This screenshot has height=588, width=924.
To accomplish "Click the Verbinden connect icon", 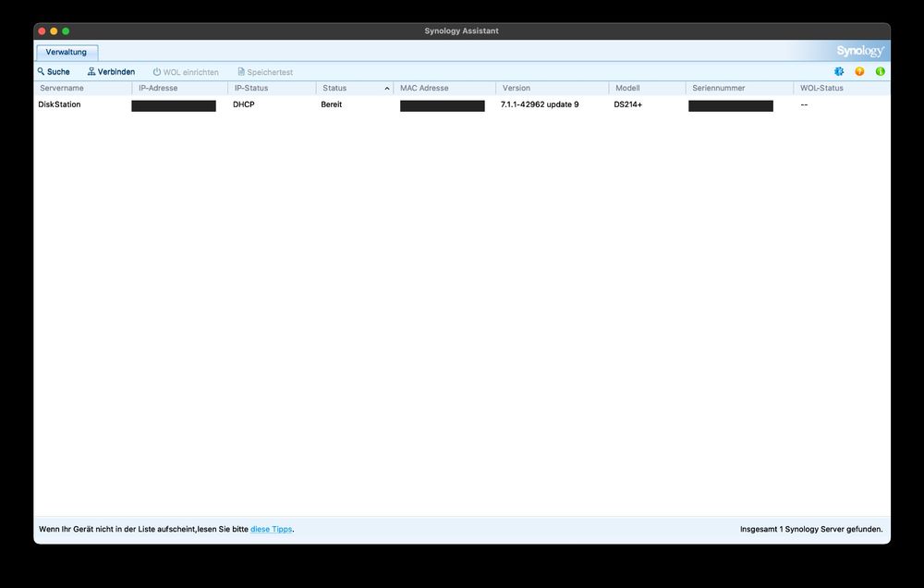I will 92,71.
